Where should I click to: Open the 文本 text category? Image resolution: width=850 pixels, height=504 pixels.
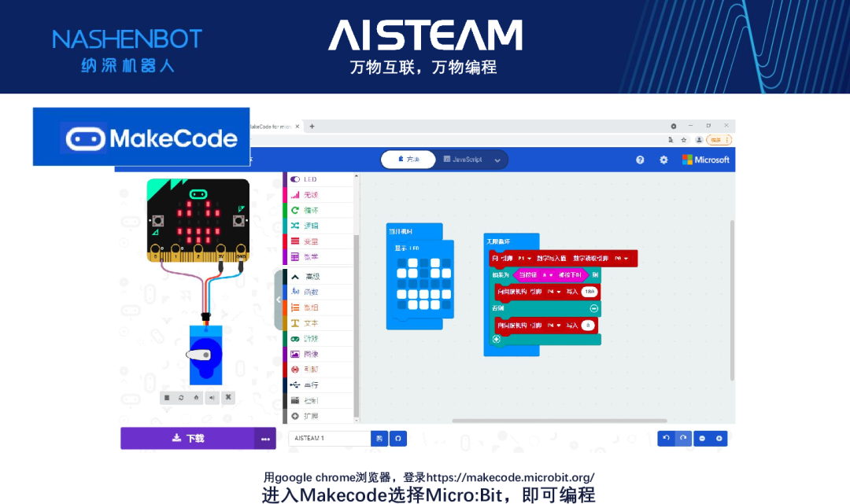click(320, 323)
